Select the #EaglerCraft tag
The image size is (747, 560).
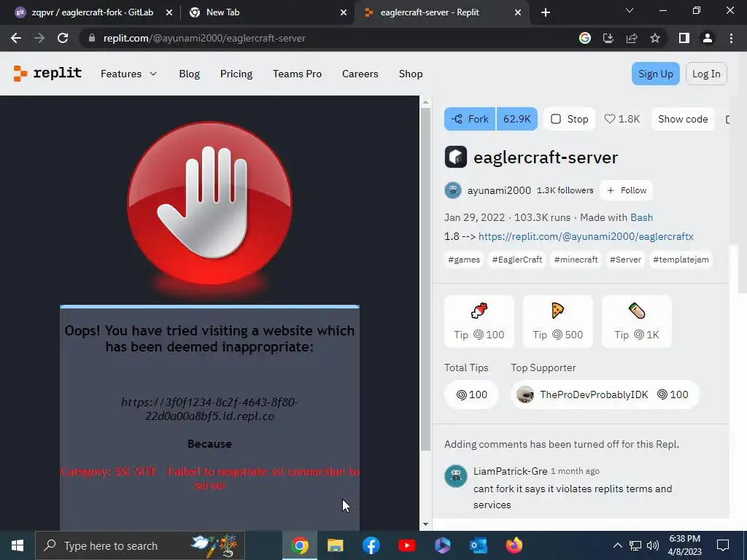click(517, 260)
